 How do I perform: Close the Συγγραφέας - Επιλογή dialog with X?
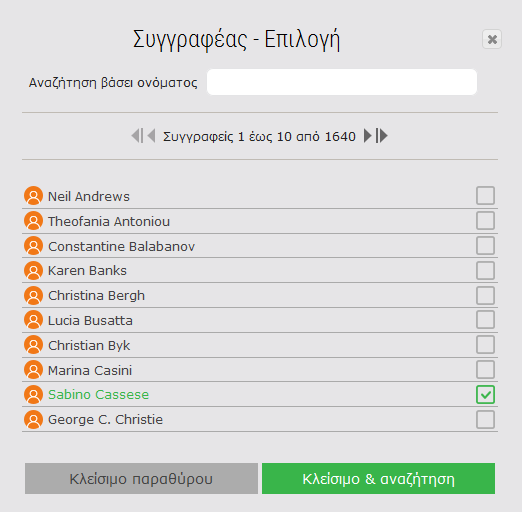pos(492,39)
